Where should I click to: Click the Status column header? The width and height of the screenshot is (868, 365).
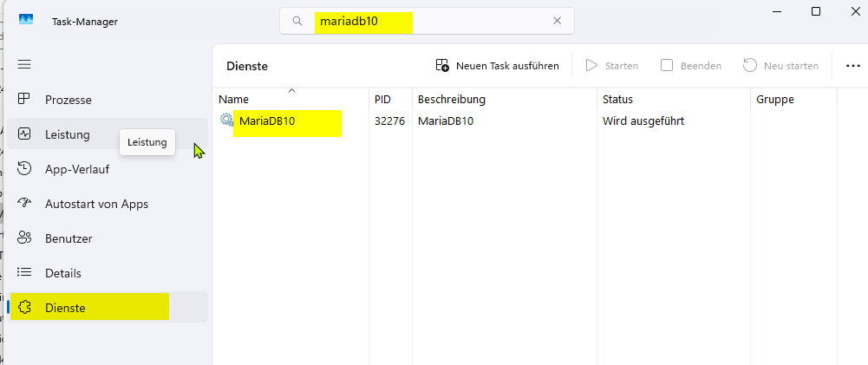[674, 99]
